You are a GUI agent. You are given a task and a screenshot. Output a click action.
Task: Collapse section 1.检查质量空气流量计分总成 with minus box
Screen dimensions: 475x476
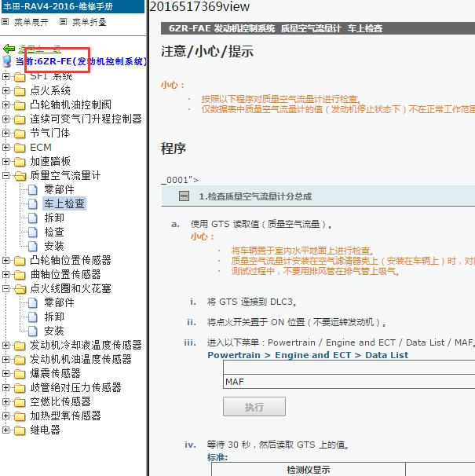pyautogui.click(x=184, y=196)
